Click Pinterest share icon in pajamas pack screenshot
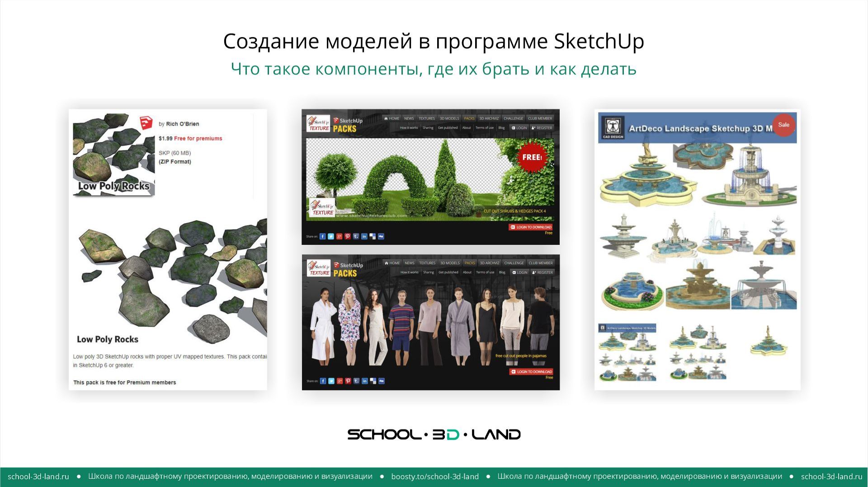 (x=348, y=381)
